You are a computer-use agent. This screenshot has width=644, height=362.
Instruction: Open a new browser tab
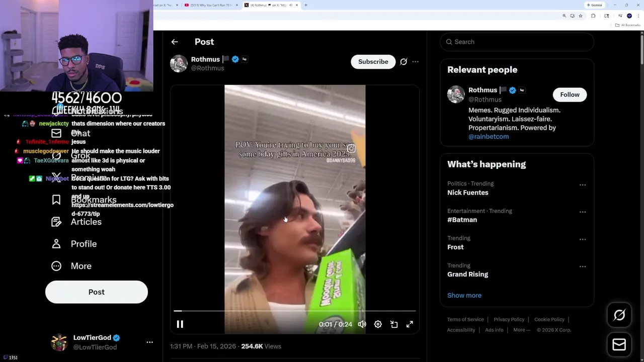click(x=305, y=5)
